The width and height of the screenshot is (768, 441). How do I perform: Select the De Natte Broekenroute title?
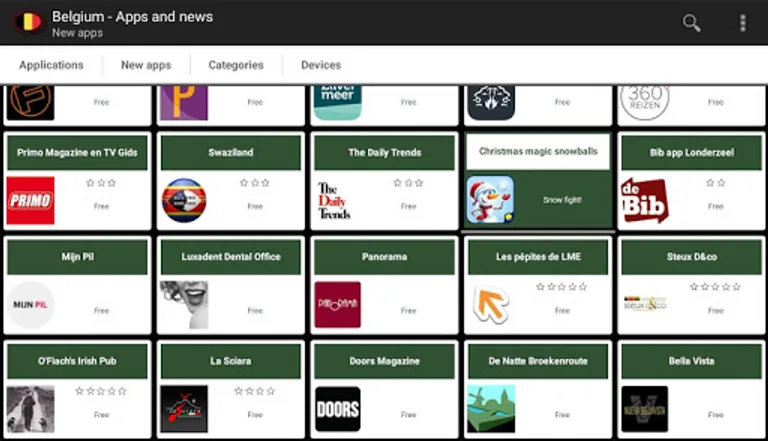(x=538, y=361)
